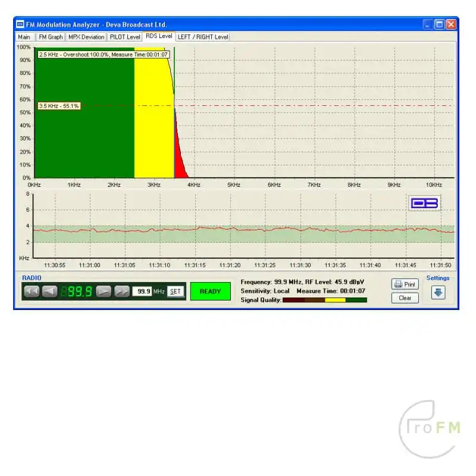The image size is (476, 476).
Task: Open the LEFT / RIGHT Level tab
Action: click(202, 37)
